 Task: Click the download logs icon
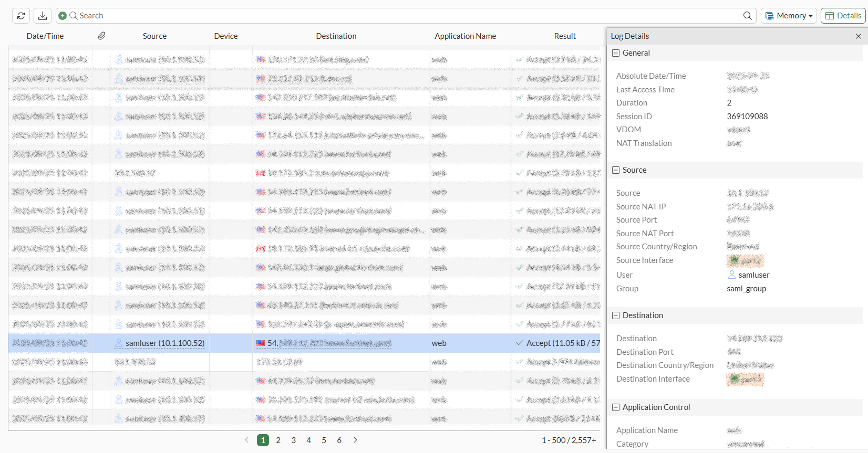(43, 16)
